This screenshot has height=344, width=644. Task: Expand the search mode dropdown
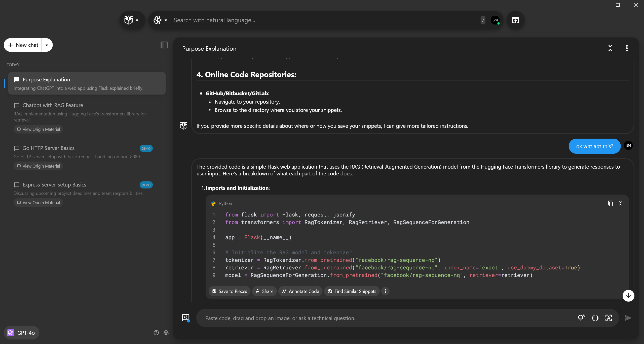pyautogui.click(x=161, y=20)
